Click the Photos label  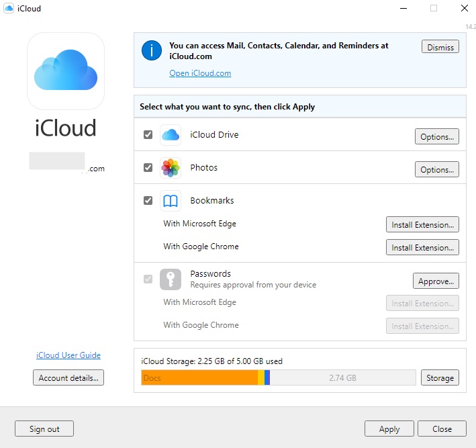(204, 167)
